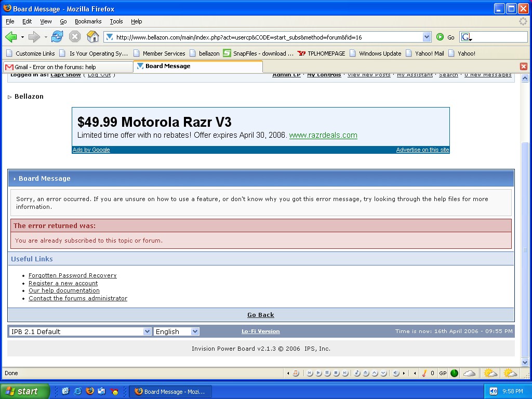Image resolution: width=532 pixels, height=399 pixels.
Task: Open the Bookmarks menu
Action: tap(88, 21)
